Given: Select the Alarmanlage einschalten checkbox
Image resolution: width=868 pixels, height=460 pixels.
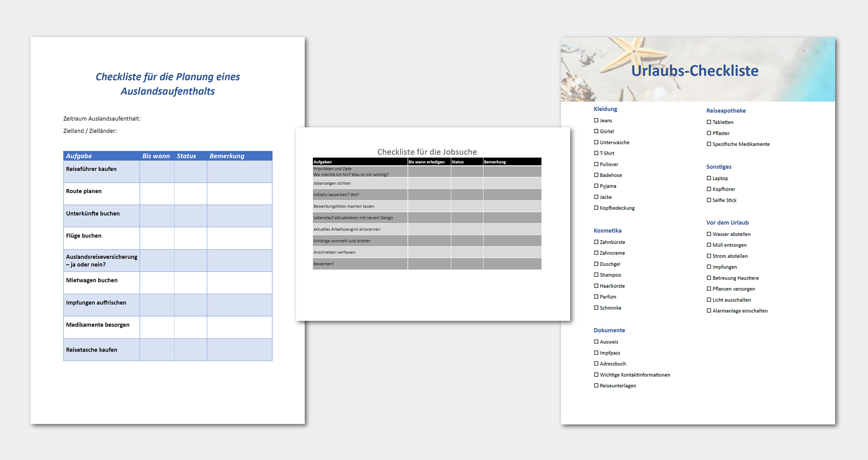Looking at the screenshot, I should tap(709, 310).
